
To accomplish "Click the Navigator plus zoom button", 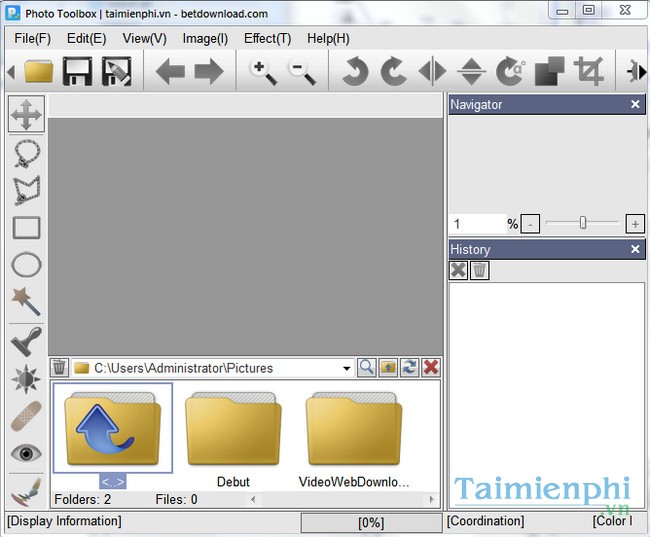I will pyautogui.click(x=635, y=224).
